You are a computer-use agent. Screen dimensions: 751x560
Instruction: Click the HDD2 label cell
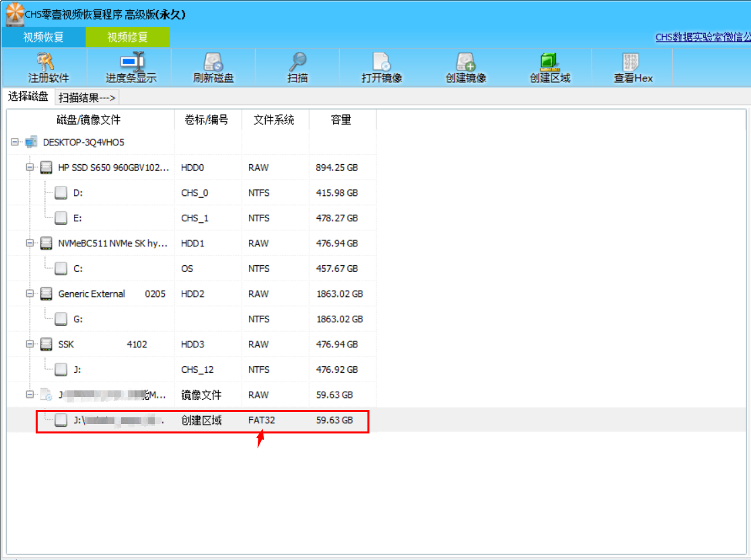pos(192,293)
